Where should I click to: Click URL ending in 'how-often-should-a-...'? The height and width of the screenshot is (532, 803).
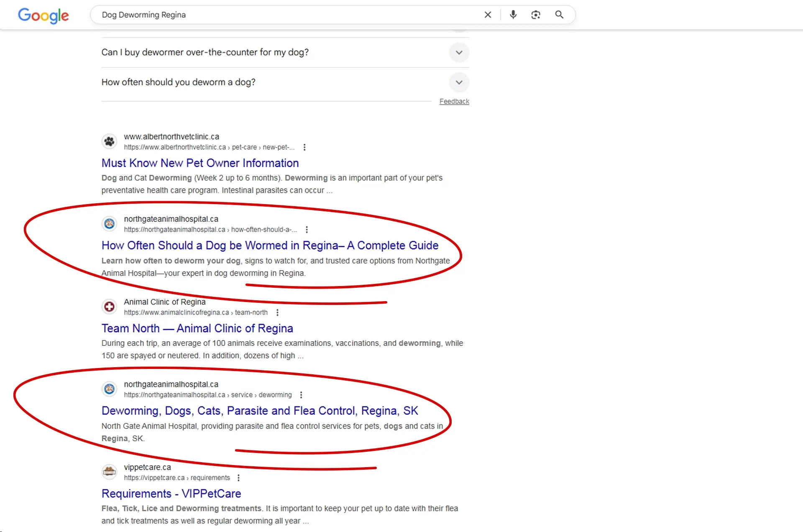[210, 230]
